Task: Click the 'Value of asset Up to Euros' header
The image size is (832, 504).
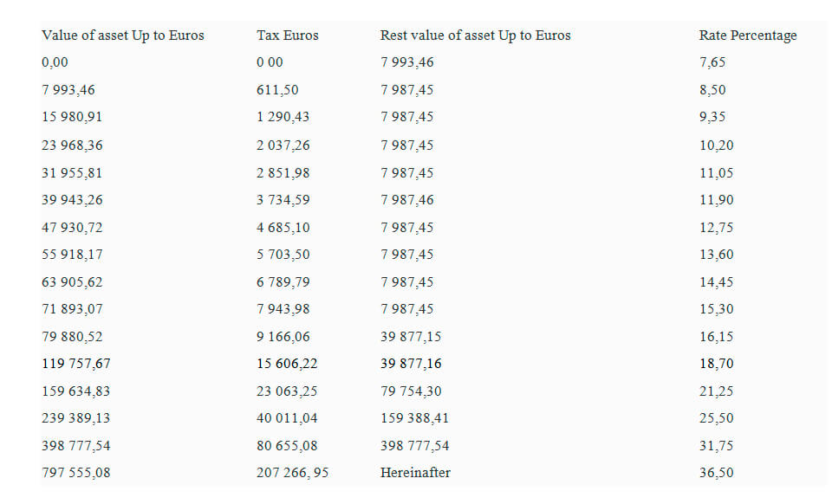Action: [122, 36]
